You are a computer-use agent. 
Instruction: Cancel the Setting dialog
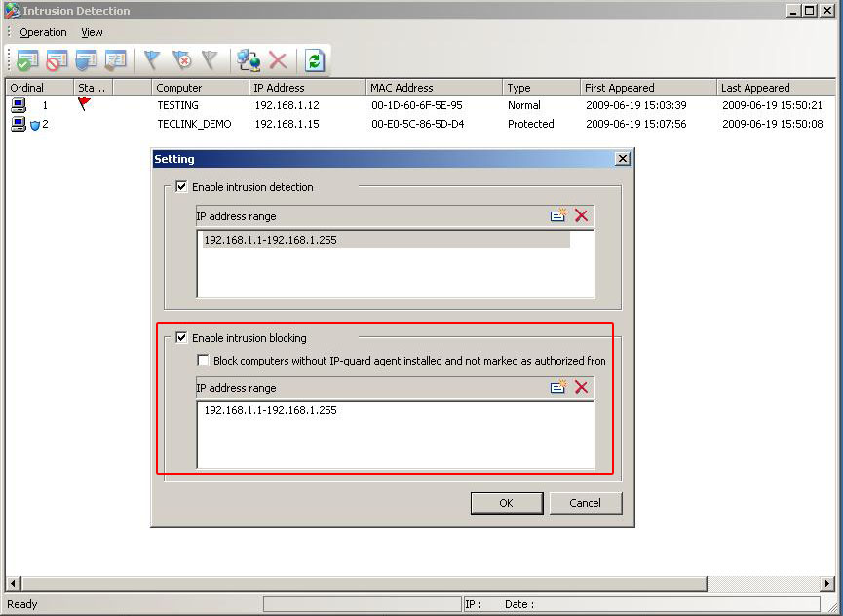click(x=585, y=503)
